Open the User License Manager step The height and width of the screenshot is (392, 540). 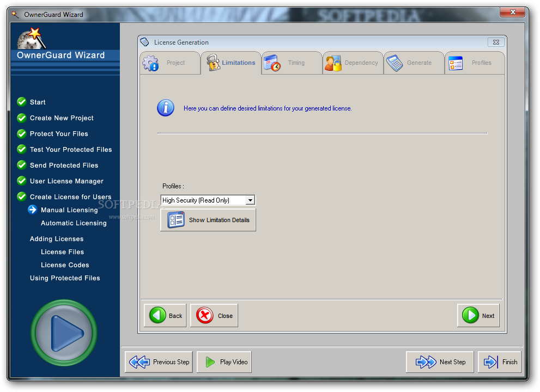coord(66,181)
